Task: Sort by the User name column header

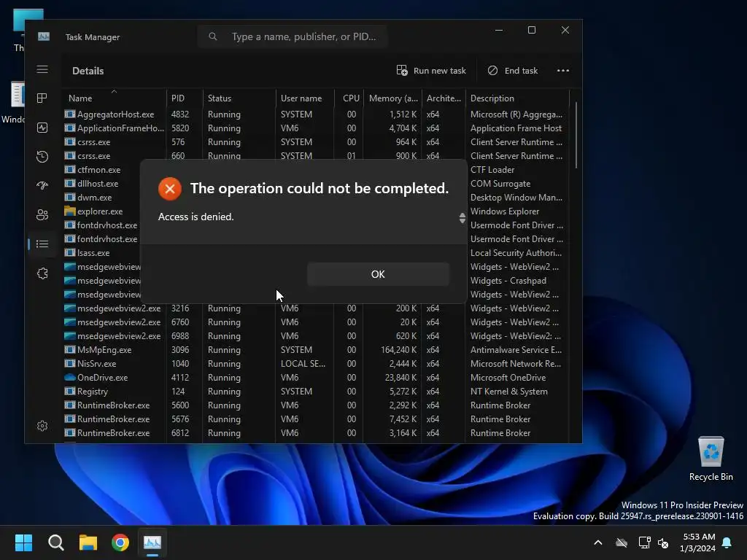Action: tap(305, 98)
